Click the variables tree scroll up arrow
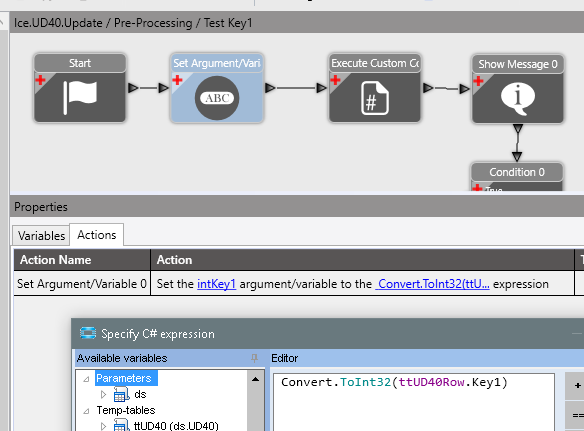 click(x=256, y=380)
